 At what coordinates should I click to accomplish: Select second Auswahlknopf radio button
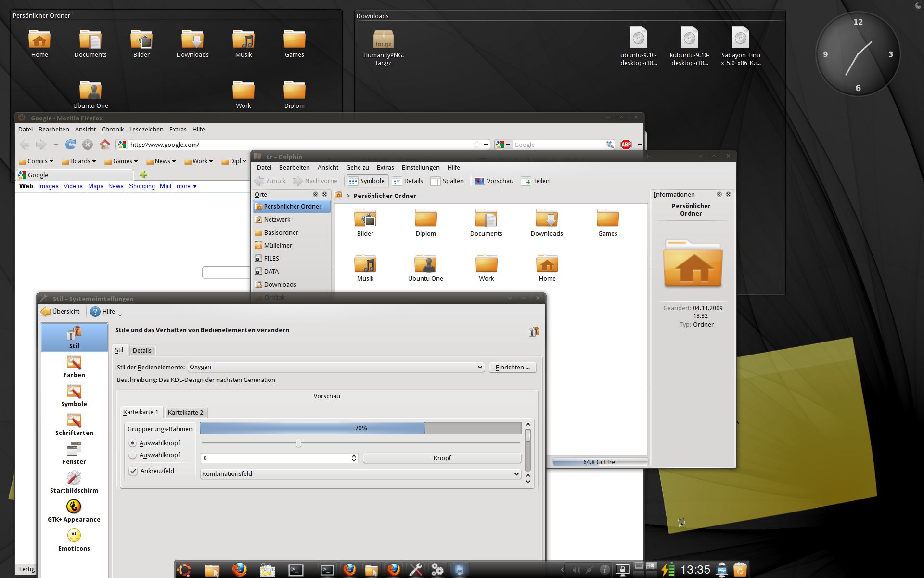click(133, 455)
